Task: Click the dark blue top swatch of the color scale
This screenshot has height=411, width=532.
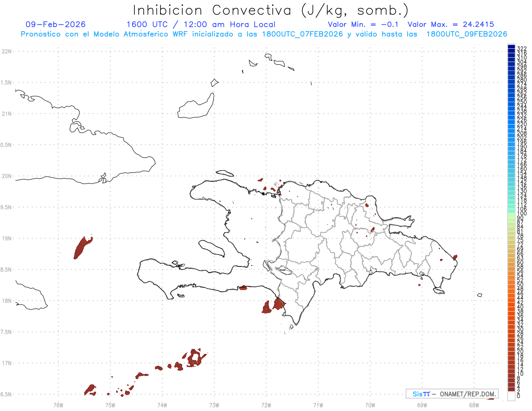Action: [512, 47]
